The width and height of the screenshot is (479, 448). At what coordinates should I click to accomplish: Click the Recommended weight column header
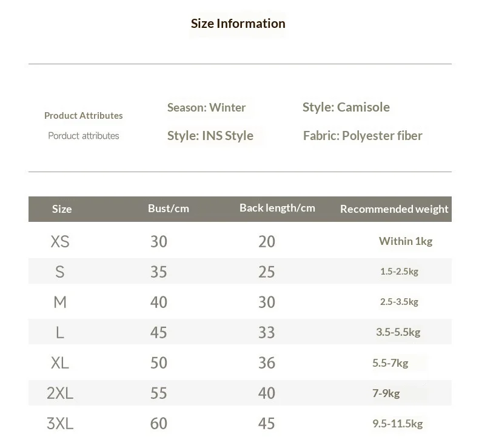click(x=394, y=209)
